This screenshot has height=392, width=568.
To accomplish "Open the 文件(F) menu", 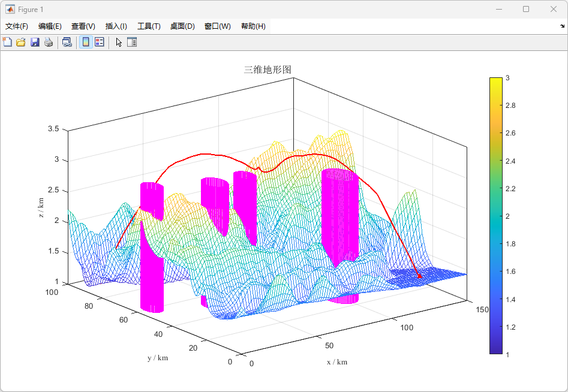I will (x=17, y=26).
